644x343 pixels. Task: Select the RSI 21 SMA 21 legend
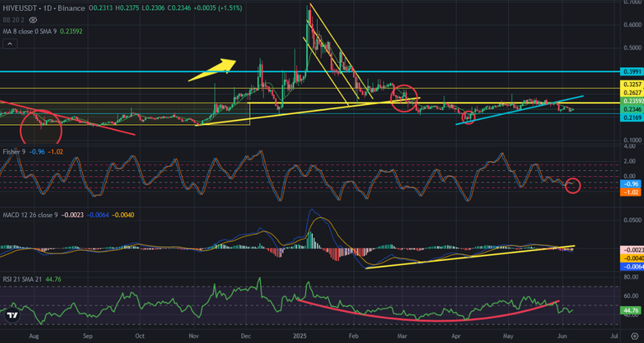click(x=22, y=279)
